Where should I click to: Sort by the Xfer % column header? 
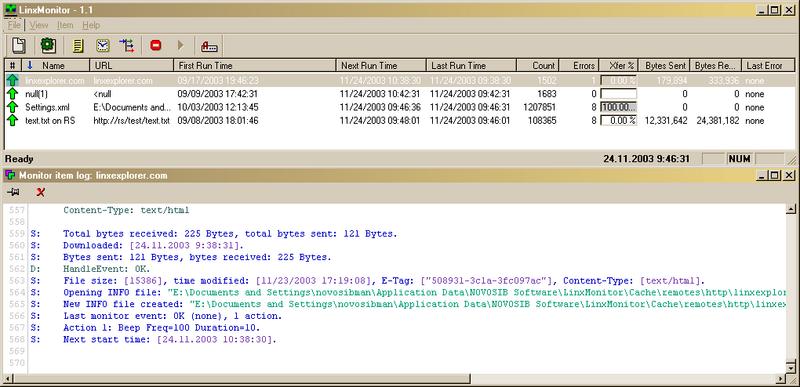pos(618,65)
